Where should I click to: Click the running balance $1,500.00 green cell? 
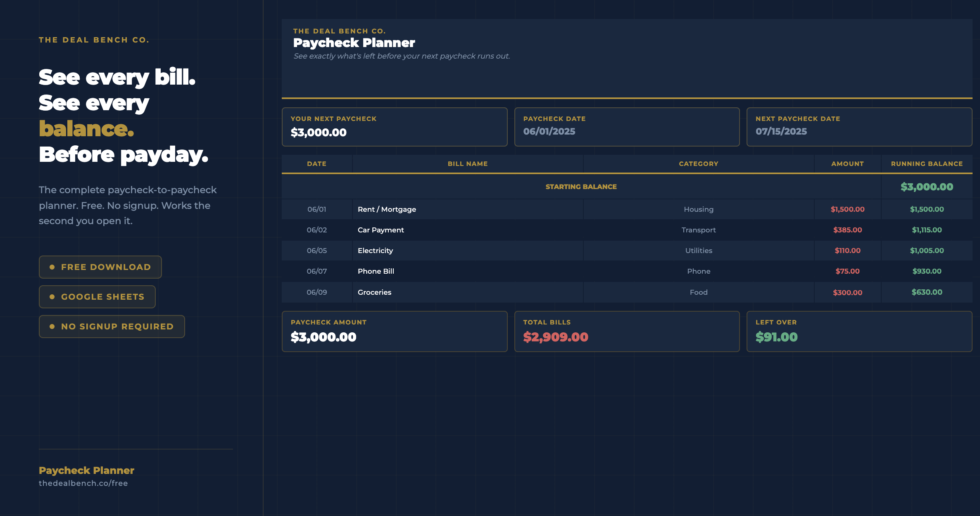point(927,209)
